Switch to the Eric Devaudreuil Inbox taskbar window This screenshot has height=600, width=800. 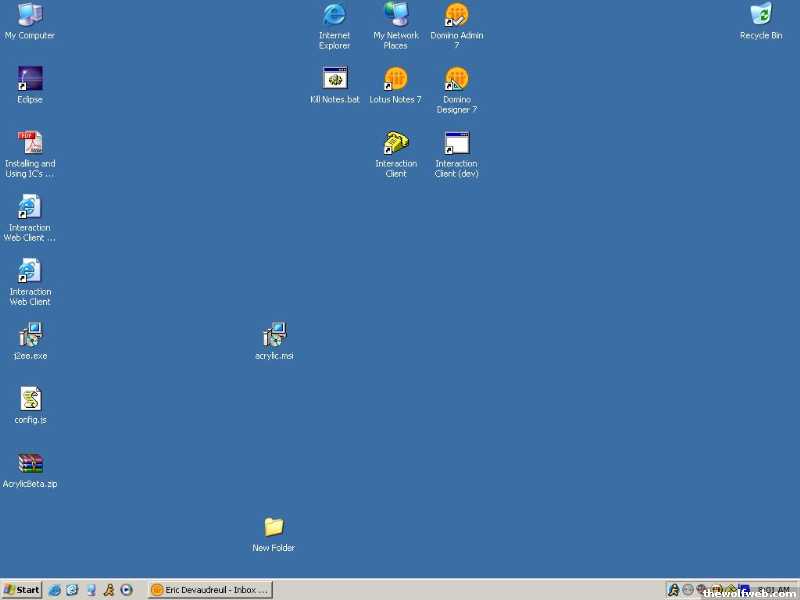click(210, 590)
